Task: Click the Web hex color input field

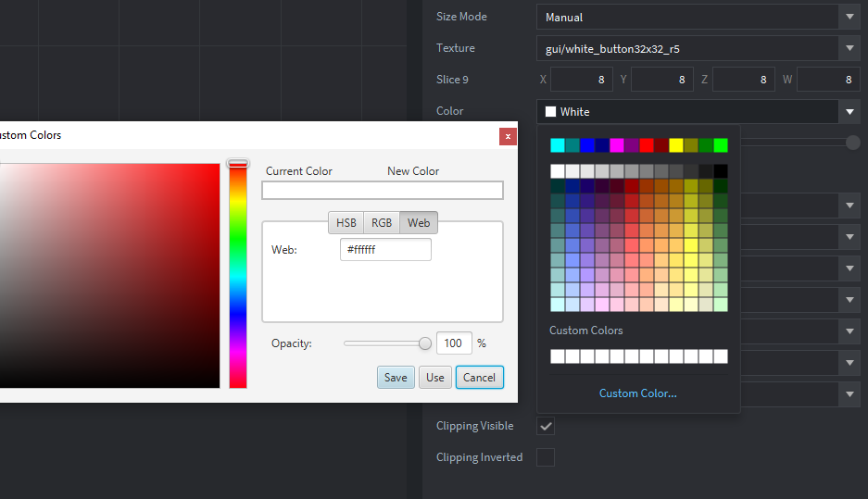Action: pyautogui.click(x=385, y=250)
